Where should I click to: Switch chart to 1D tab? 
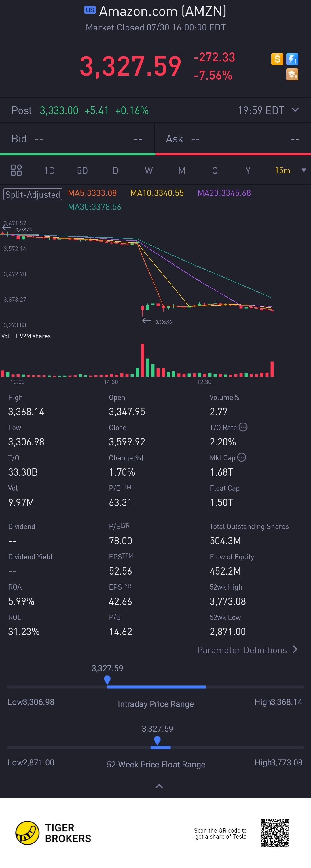[50, 170]
